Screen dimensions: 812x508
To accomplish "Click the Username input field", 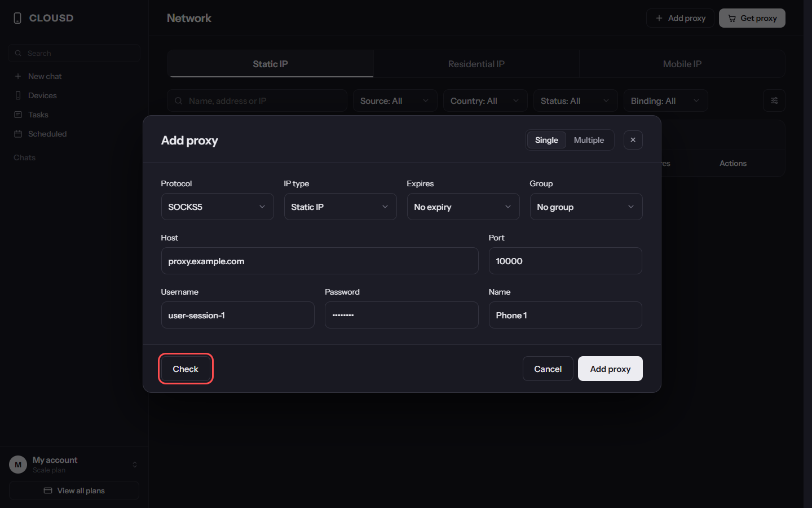I will tap(237, 315).
